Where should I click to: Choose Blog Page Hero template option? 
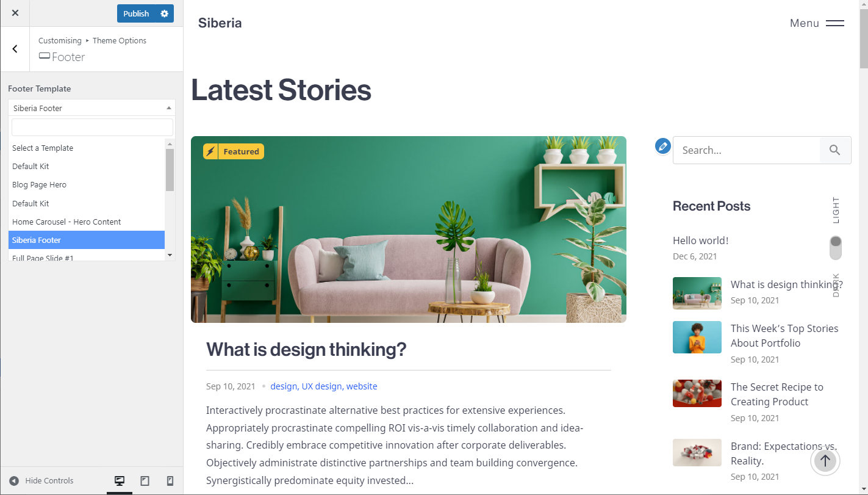point(87,184)
